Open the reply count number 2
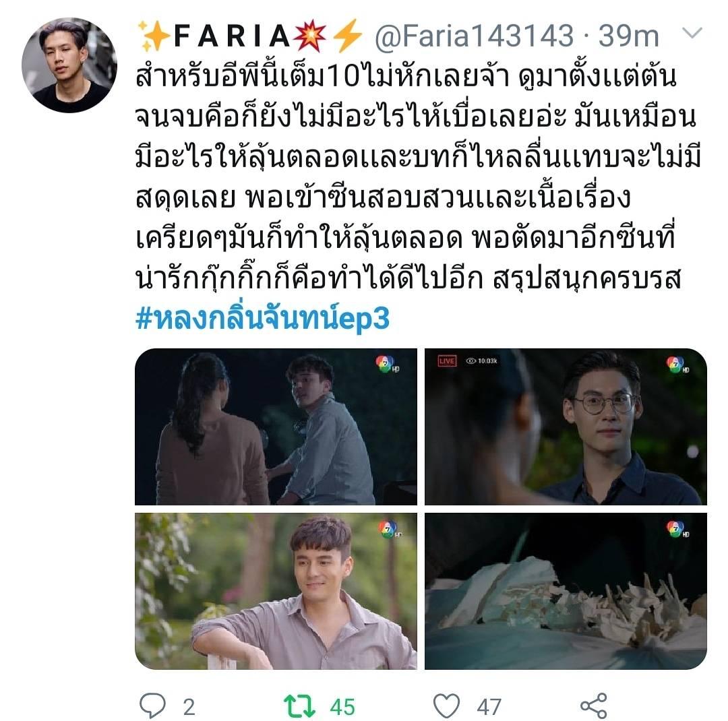Viewport: 728px width, 721px height. pos(189,707)
